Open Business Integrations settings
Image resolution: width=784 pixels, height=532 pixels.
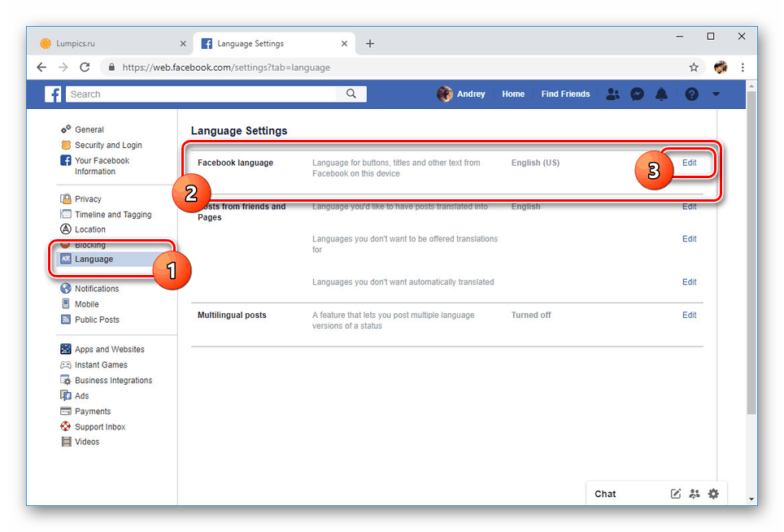114,381
